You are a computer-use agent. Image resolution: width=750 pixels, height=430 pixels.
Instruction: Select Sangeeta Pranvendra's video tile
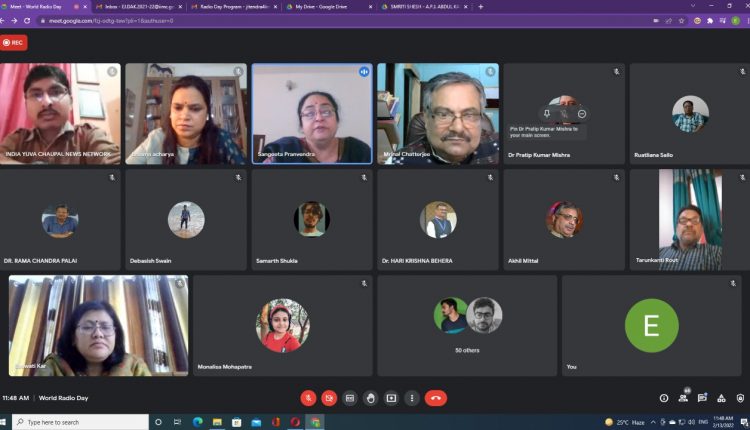tap(312, 113)
